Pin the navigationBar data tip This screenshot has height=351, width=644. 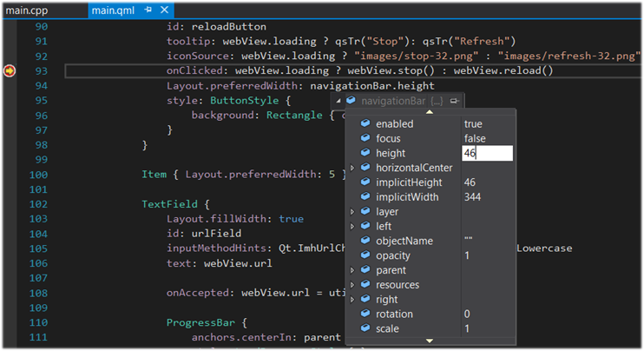(x=454, y=101)
